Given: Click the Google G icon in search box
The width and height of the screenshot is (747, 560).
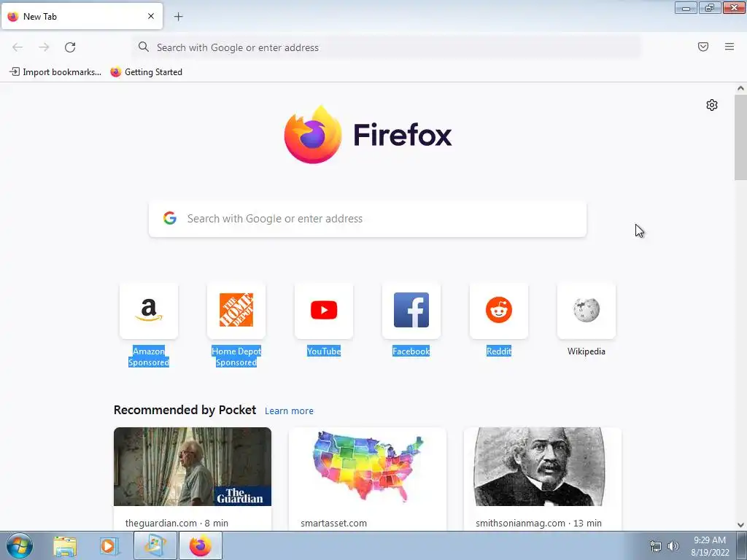Looking at the screenshot, I should pyautogui.click(x=170, y=218).
